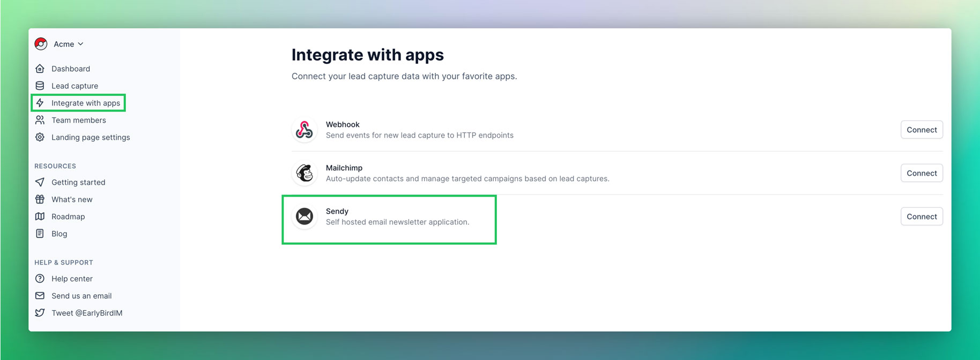Open the Dashboard page
This screenshot has width=980, height=360.
pos(71,69)
